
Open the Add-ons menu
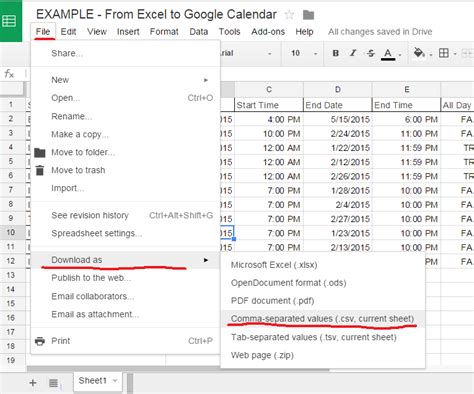pos(268,32)
